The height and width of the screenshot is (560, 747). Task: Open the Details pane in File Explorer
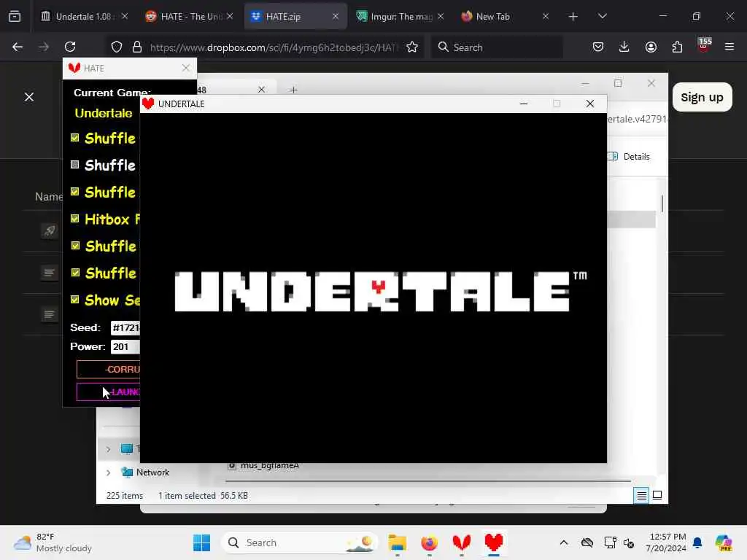click(x=630, y=156)
